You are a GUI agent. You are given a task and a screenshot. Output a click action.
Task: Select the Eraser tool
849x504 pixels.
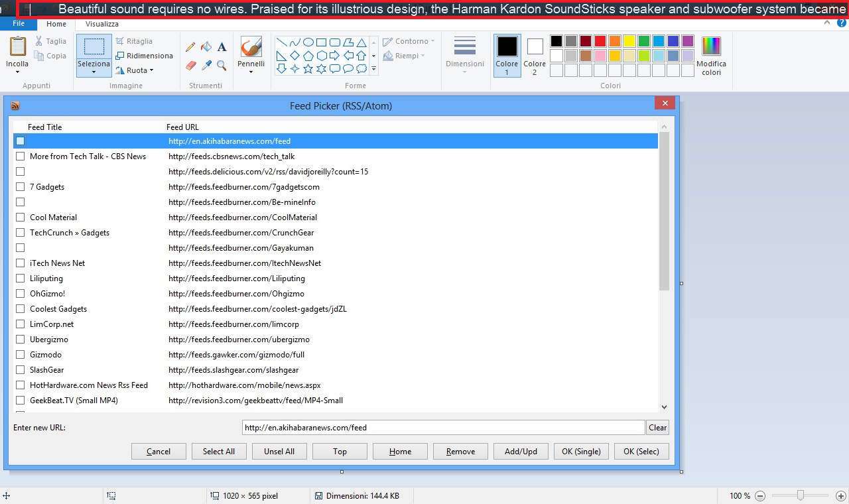(x=191, y=65)
